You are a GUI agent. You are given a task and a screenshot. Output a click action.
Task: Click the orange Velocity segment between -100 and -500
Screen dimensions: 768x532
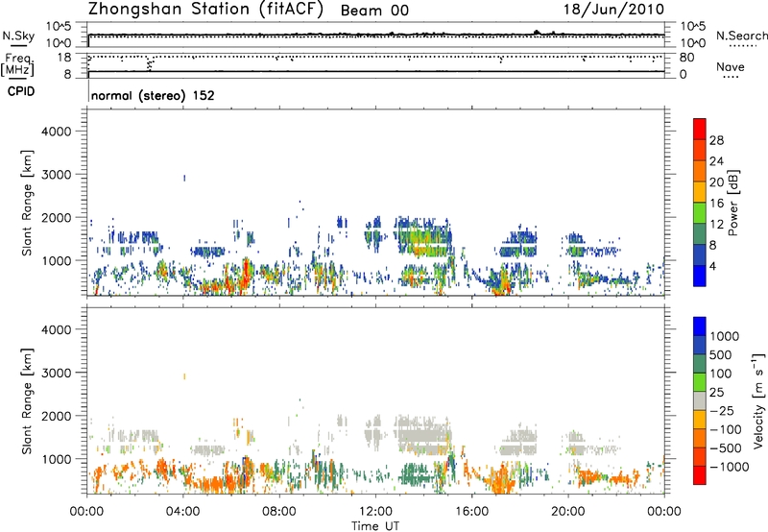[700, 438]
